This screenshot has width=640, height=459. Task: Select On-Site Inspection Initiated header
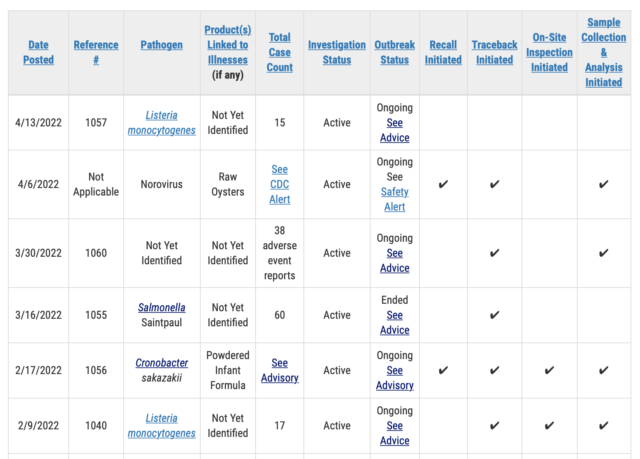click(x=549, y=52)
